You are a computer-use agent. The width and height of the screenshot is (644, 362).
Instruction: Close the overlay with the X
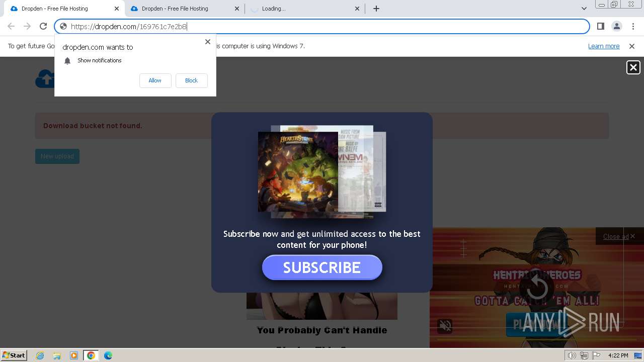(x=633, y=67)
